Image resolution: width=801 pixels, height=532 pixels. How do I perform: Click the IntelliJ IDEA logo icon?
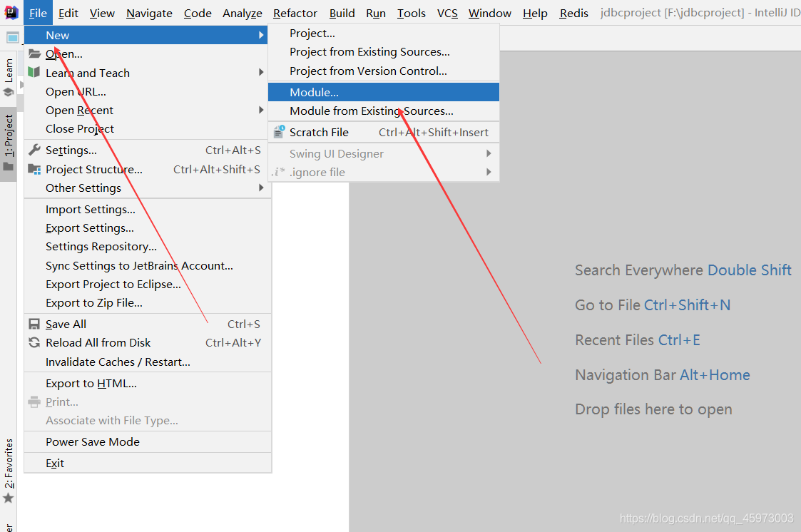tap(11, 12)
